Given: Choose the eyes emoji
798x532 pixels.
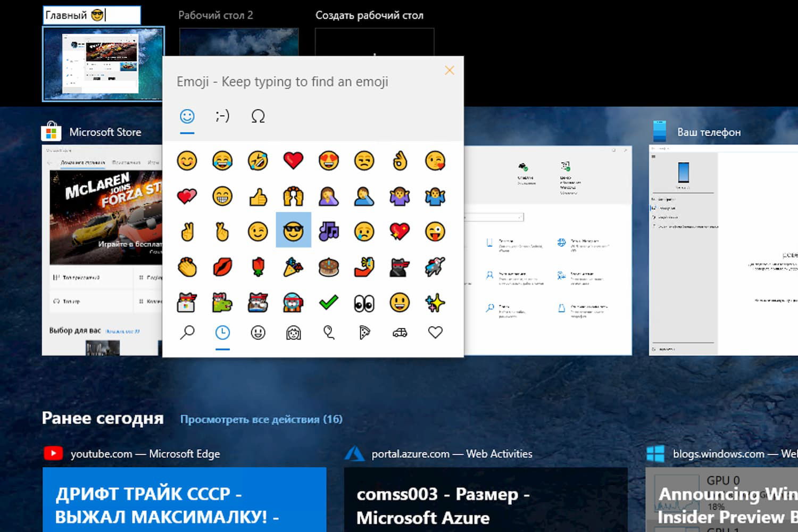Looking at the screenshot, I should [364, 302].
